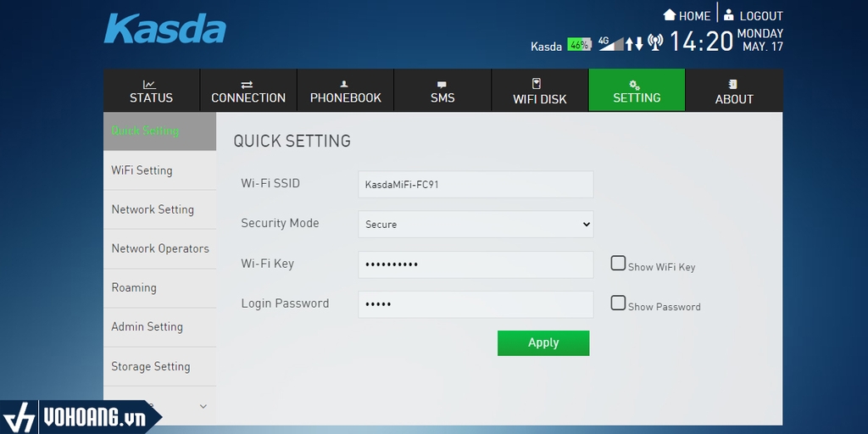This screenshot has width=868, height=434.
Task: Select Network Setting in the sidebar
Action: pyautogui.click(x=159, y=210)
